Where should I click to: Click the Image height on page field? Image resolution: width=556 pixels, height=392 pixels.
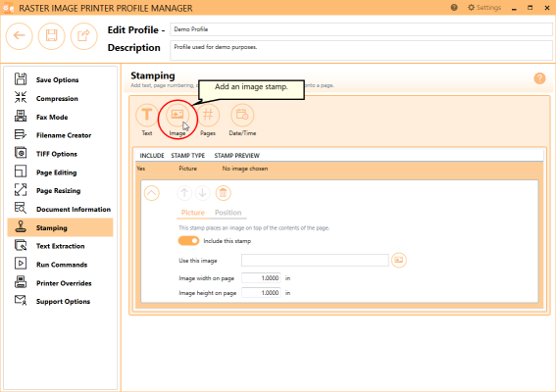(261, 293)
